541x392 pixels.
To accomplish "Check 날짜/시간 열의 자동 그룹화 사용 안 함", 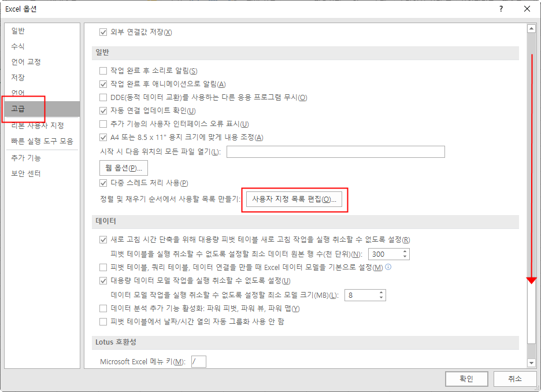I will tap(103, 321).
